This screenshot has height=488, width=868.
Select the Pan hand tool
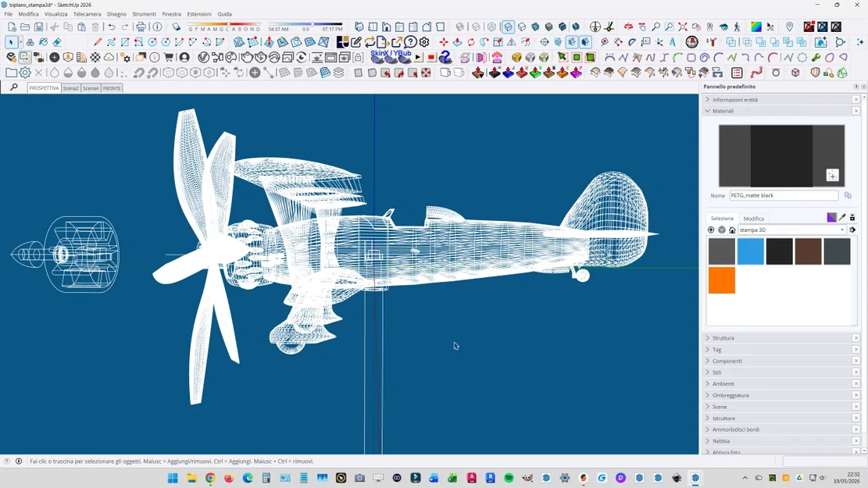[x=642, y=27]
